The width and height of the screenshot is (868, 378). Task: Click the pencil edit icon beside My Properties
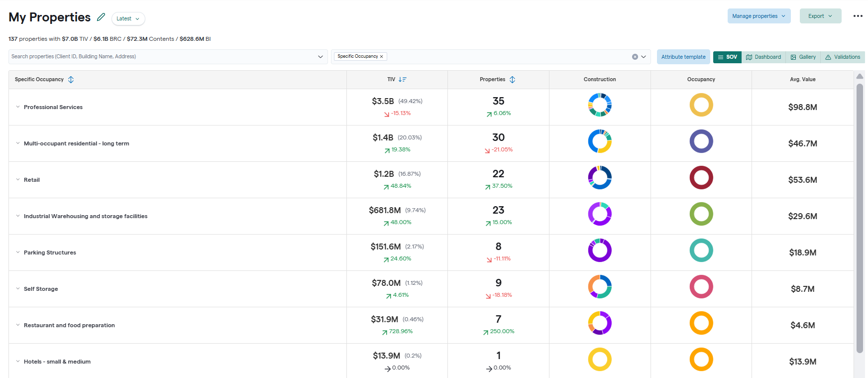[x=101, y=17]
